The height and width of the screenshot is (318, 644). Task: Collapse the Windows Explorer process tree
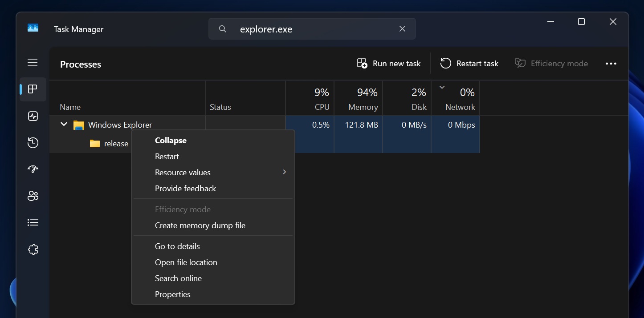(170, 140)
